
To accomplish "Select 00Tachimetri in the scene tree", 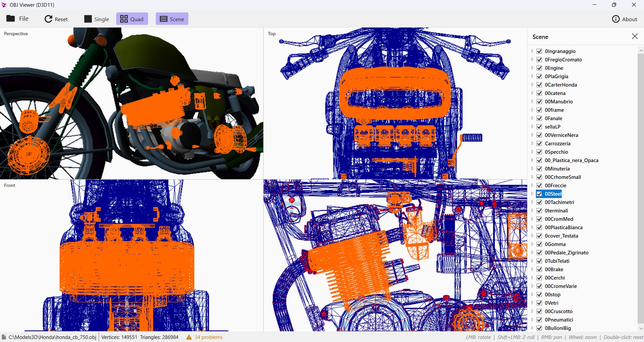I will coord(559,202).
